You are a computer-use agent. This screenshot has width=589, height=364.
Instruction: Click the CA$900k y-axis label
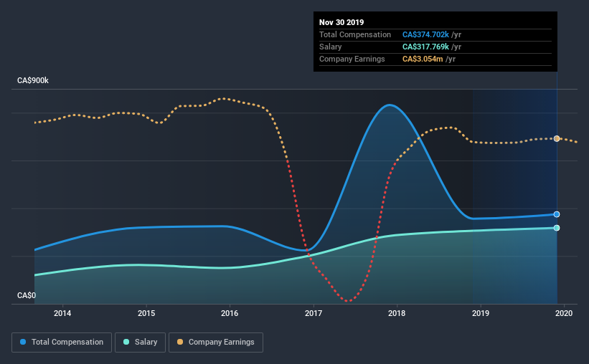coord(33,81)
